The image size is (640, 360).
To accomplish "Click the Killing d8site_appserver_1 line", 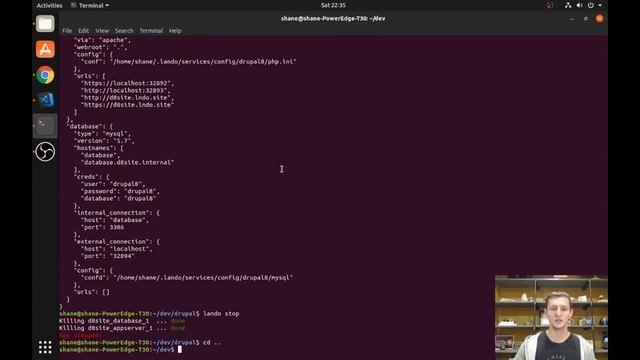I will pos(122,328).
